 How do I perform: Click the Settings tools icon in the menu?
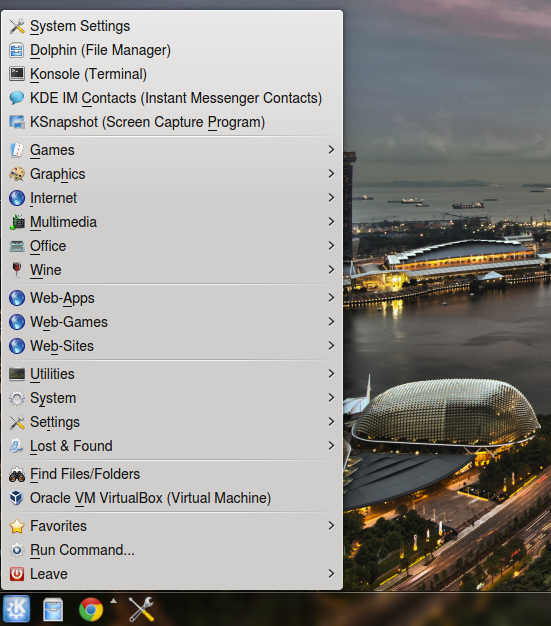pos(17,422)
